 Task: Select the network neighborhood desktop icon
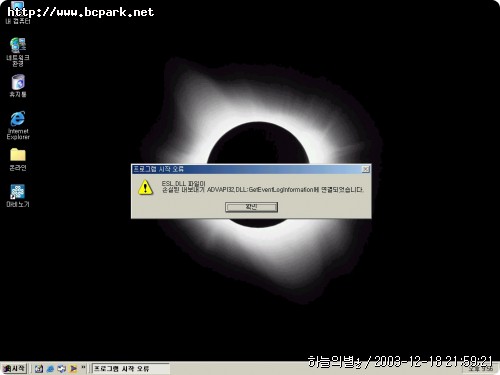18,52
